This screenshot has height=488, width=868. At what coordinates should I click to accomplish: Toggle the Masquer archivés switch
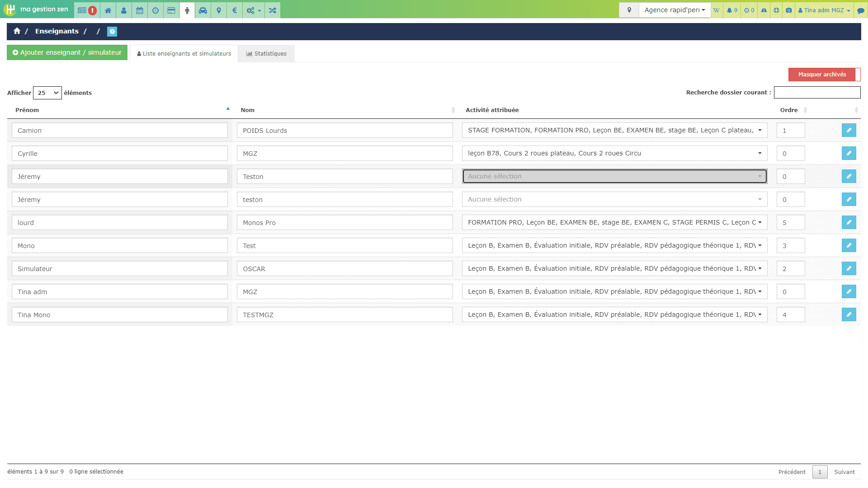824,75
